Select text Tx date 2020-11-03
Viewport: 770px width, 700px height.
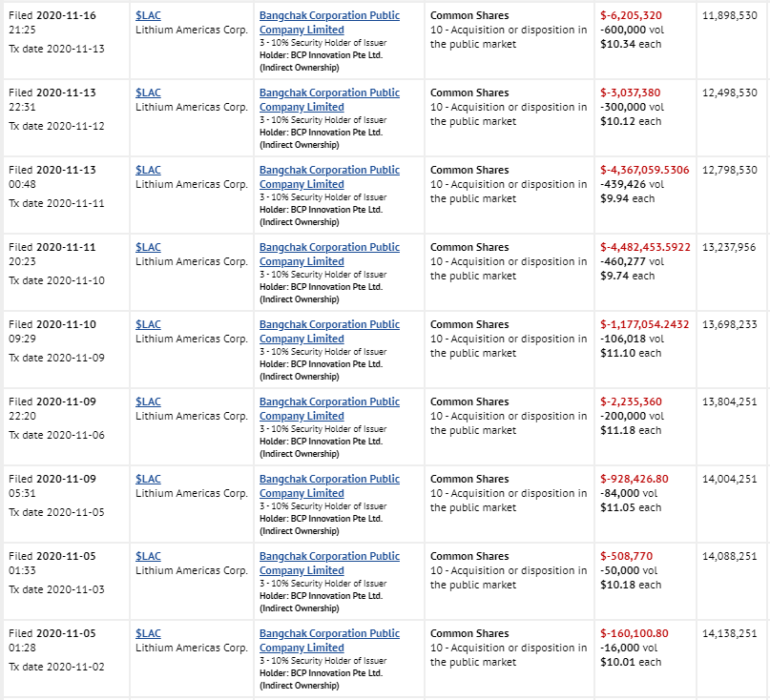(x=56, y=589)
